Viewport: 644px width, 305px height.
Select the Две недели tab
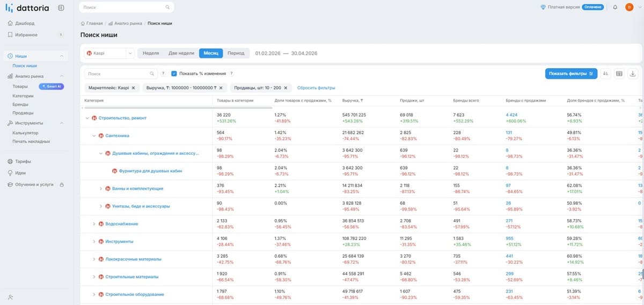tap(181, 53)
